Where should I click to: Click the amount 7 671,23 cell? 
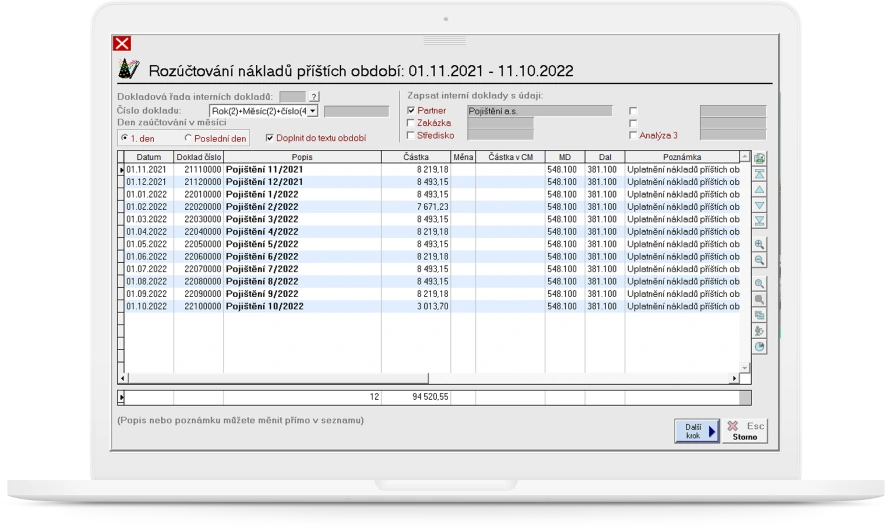coord(416,207)
